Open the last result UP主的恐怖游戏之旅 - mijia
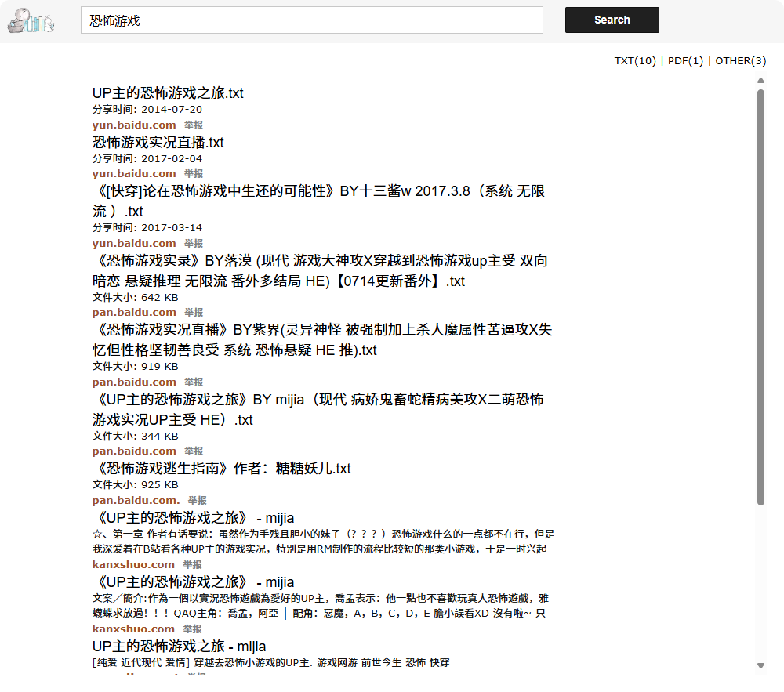 [x=179, y=647]
